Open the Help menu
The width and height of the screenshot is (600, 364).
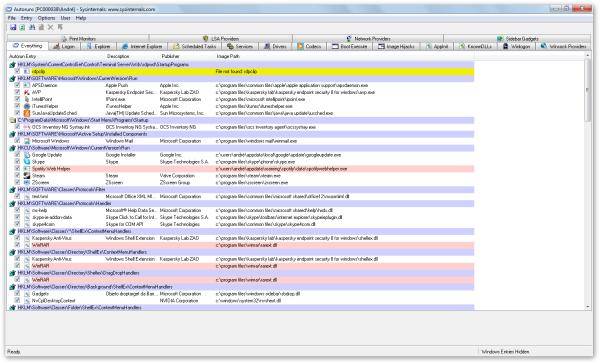pyautogui.click(x=81, y=18)
